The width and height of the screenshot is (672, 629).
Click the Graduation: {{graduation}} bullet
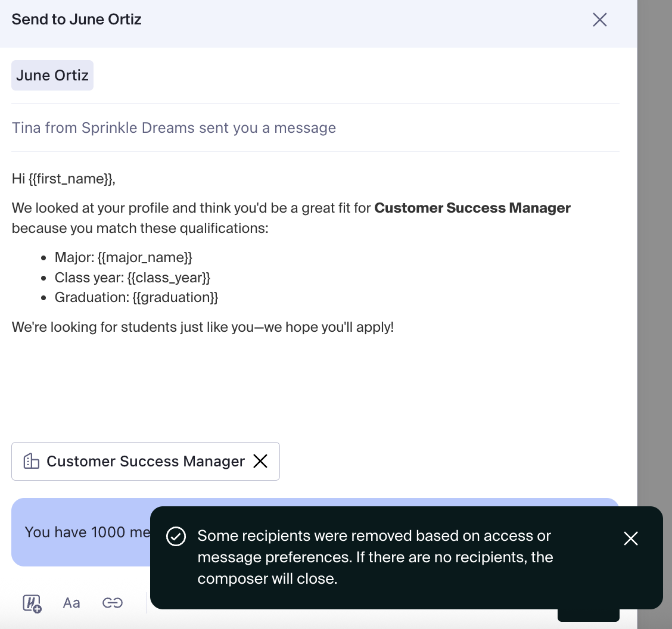136,297
